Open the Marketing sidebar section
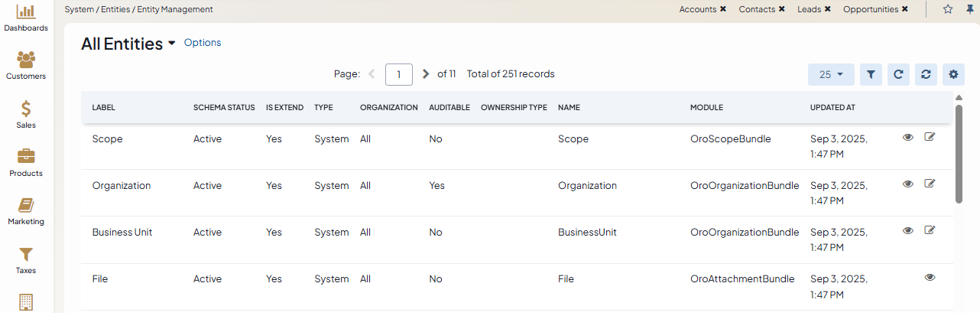The image size is (980, 332). coord(26,211)
